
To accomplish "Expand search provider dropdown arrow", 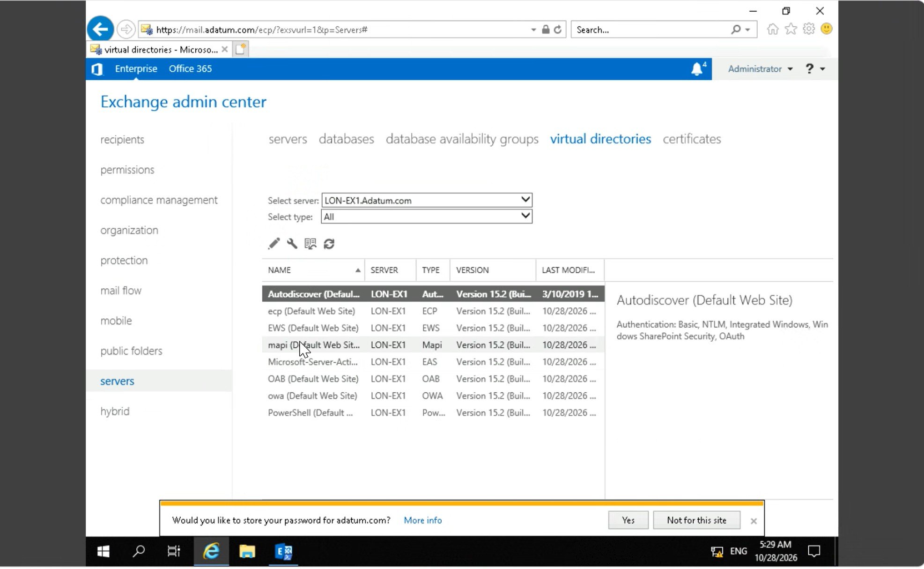I will coord(747,30).
